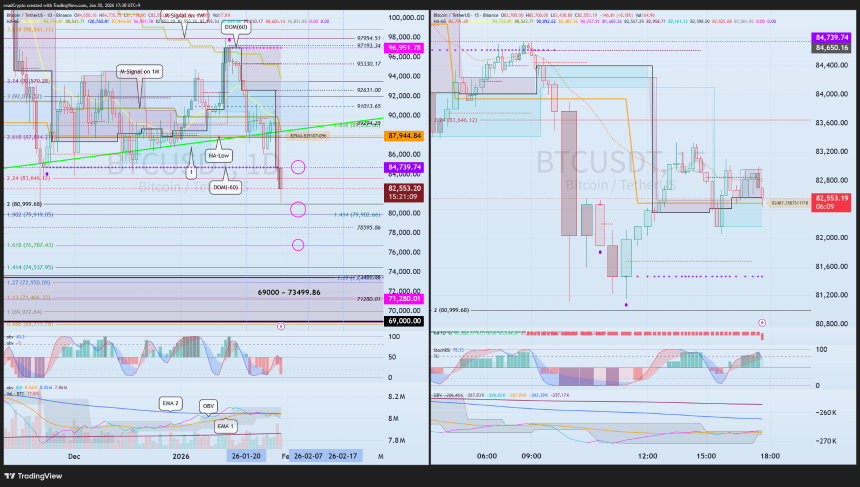Select the DOM(60) callout label

236,27
